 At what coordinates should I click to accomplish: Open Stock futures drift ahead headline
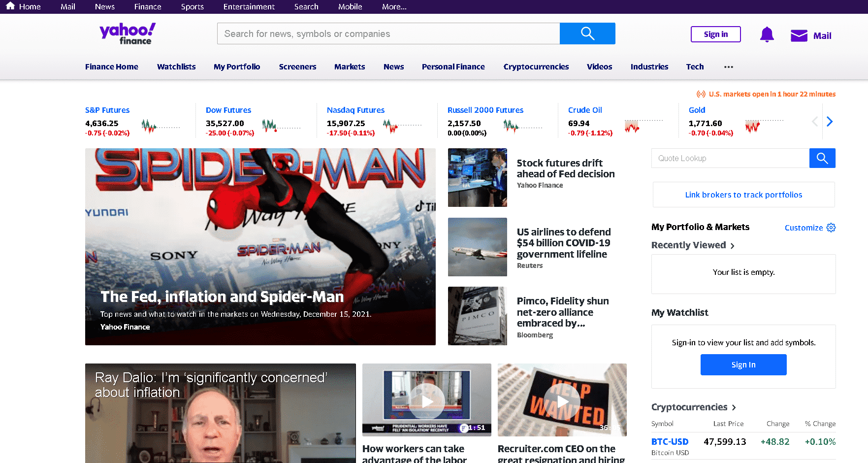(x=566, y=168)
